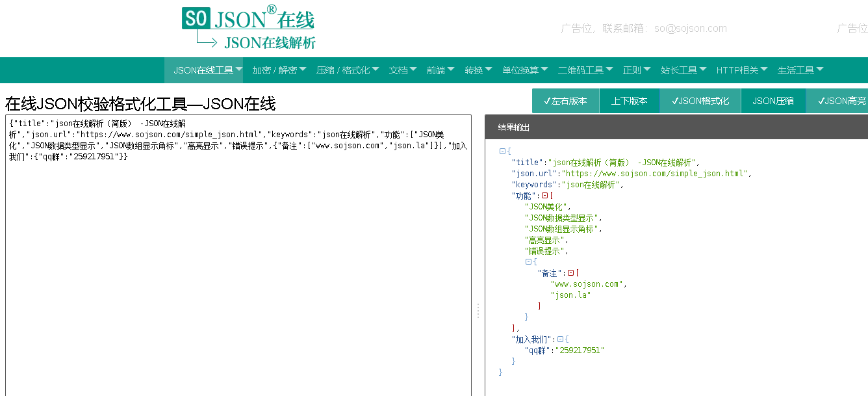Click the "JSON数据类型显示" value
Image resolution: width=868 pixels, height=396 pixels.
click(x=561, y=218)
